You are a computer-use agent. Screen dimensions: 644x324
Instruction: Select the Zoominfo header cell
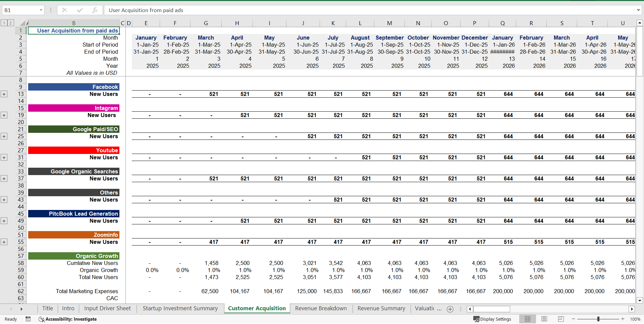pyautogui.click(x=73, y=235)
